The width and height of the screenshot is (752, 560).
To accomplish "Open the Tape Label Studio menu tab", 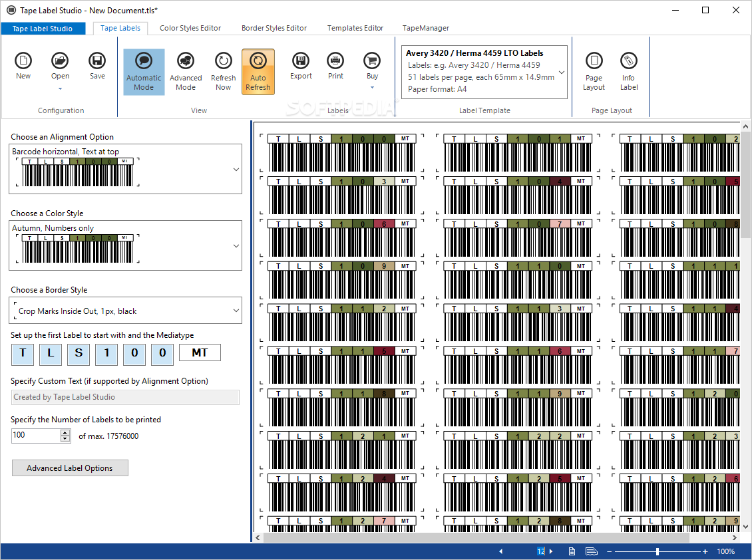I will [x=43, y=29].
